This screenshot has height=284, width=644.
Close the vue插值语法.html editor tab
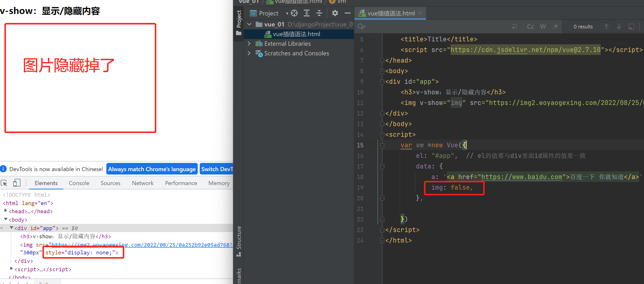pyautogui.click(x=421, y=13)
